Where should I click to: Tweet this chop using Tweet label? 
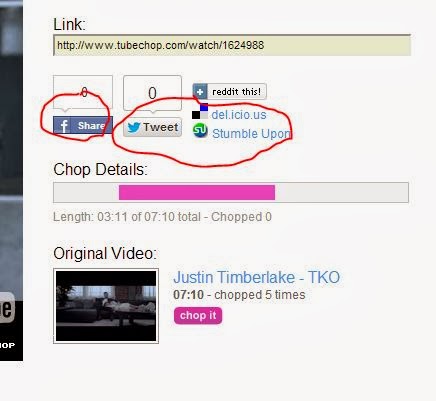click(x=161, y=127)
